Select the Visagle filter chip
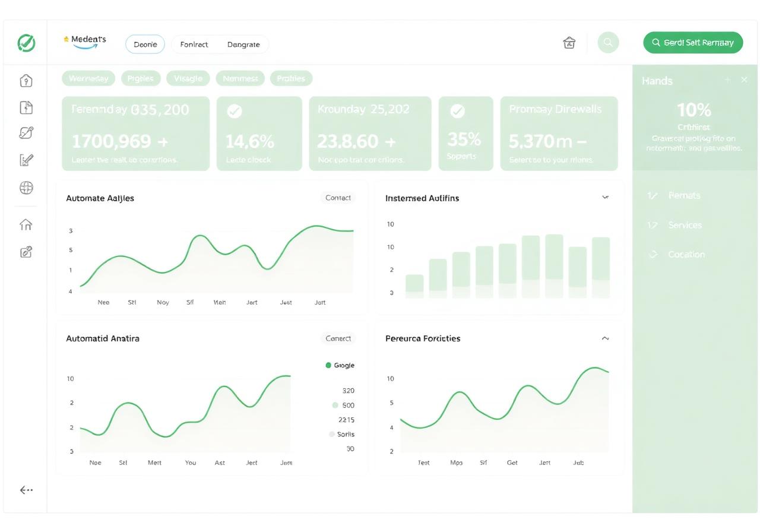Image resolution: width=760 pixels, height=532 pixels. coord(188,78)
